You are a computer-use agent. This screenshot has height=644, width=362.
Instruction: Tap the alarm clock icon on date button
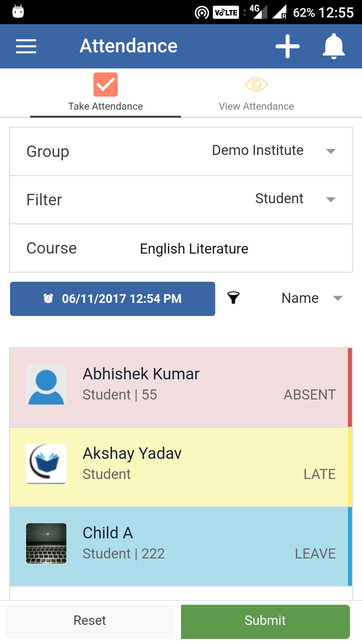pyautogui.click(x=48, y=299)
